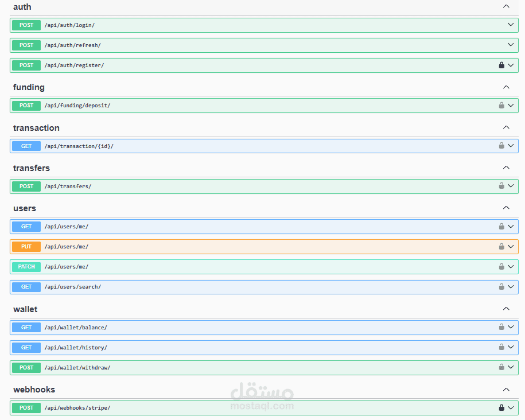Expand the /api/webhooks/stripe/ endpoint arrow
The width and height of the screenshot is (525, 420).
click(x=511, y=407)
